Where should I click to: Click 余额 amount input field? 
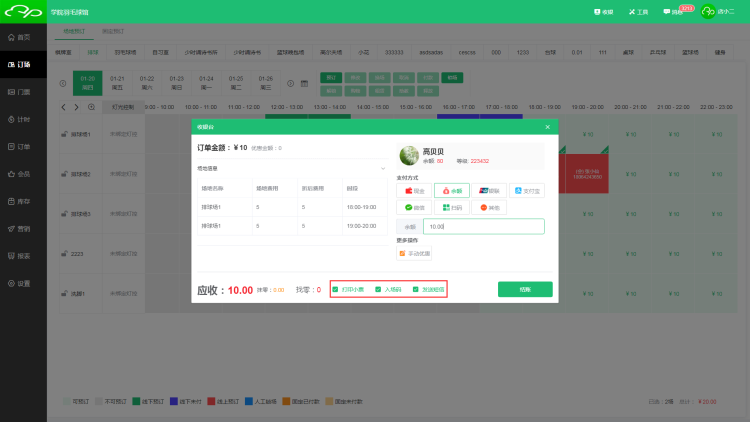pos(483,227)
